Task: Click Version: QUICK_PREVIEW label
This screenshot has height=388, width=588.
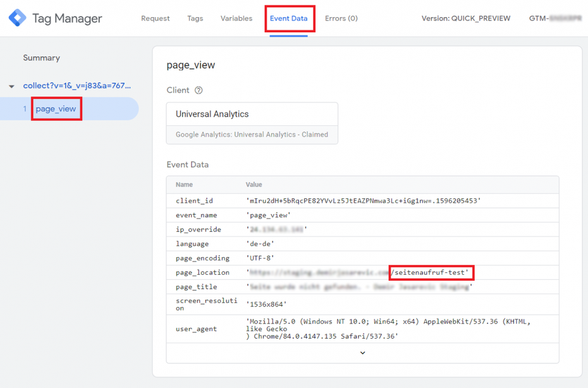Action: [466, 18]
